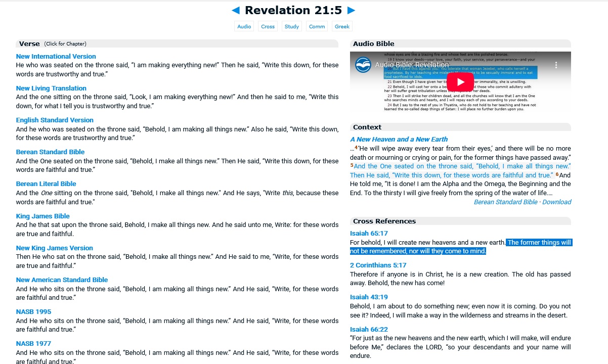Open NASB 1995 link
608x364 pixels.
[33, 311]
